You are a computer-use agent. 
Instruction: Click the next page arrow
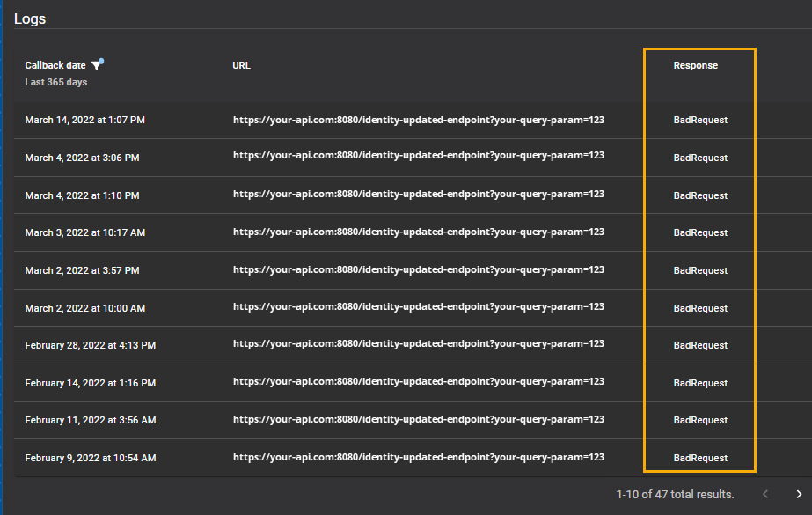(x=798, y=494)
